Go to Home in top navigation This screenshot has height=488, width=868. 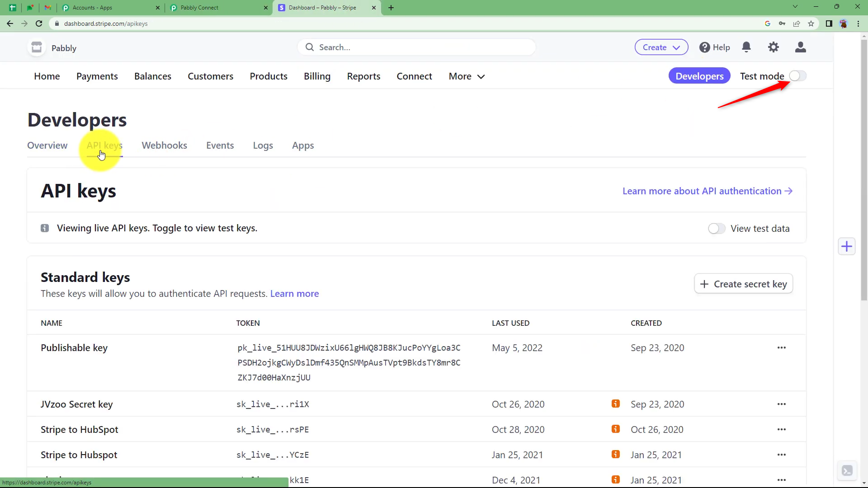pos(47,76)
